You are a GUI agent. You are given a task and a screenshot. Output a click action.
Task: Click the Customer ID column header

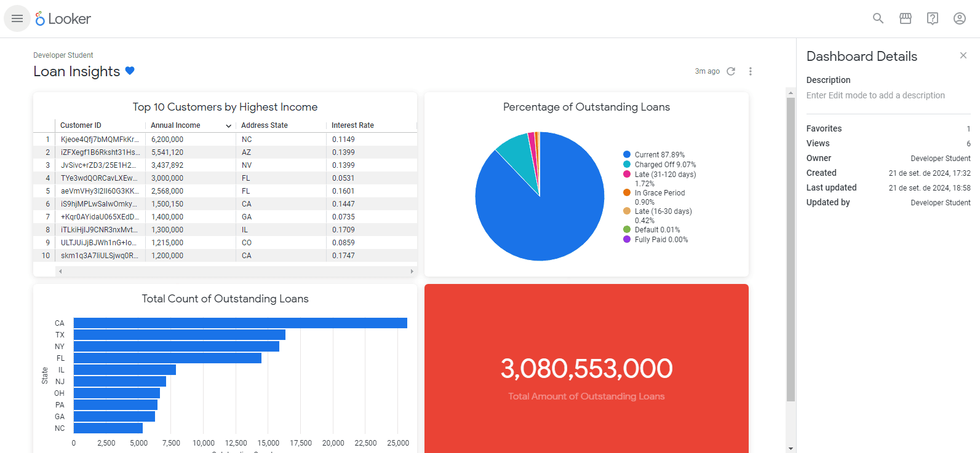click(81, 125)
